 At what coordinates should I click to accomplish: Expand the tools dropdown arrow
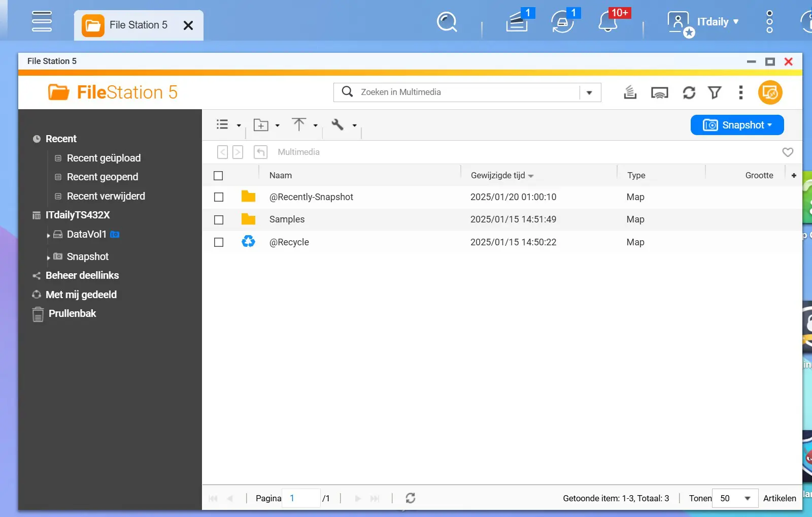pyautogui.click(x=354, y=125)
